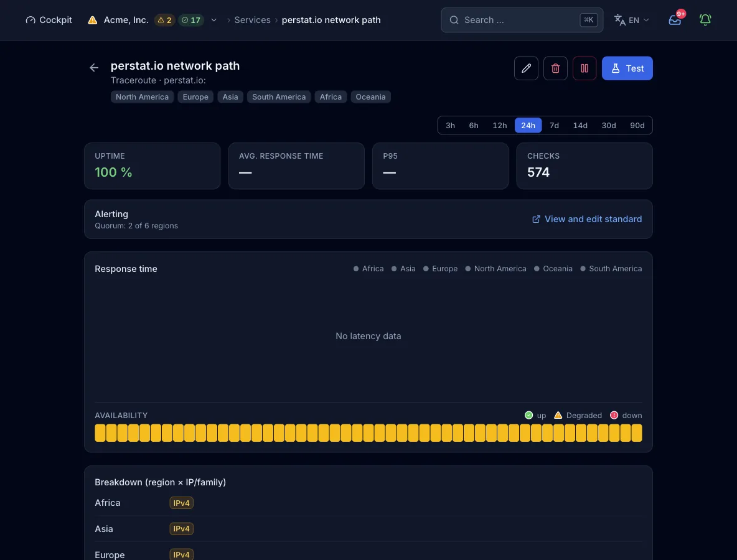
Task: Click the green alert bell icon
Action: click(x=705, y=20)
